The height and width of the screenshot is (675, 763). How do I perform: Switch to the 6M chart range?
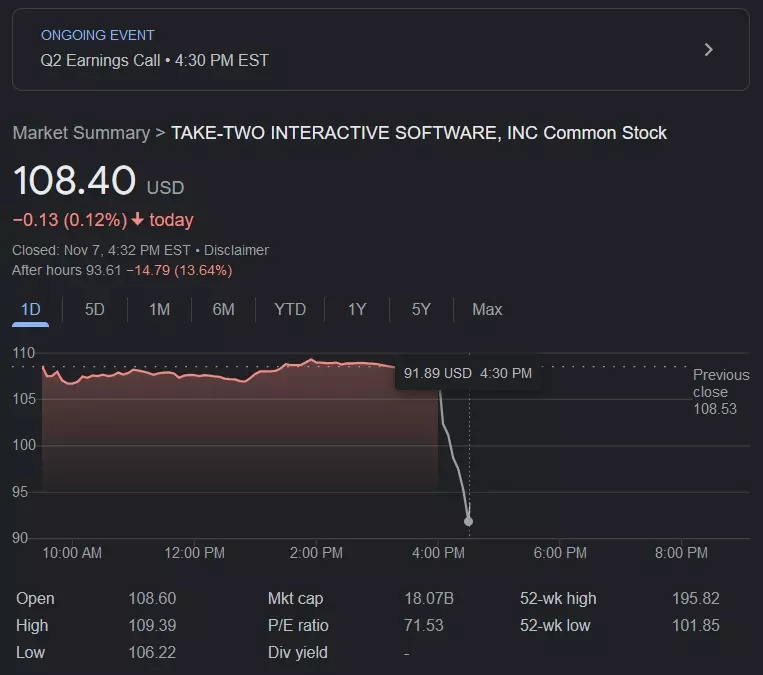coord(223,310)
